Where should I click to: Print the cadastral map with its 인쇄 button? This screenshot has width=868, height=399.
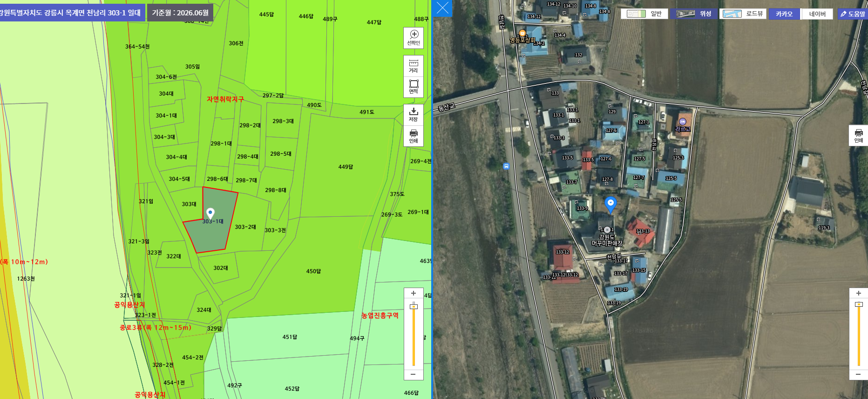pos(414,136)
